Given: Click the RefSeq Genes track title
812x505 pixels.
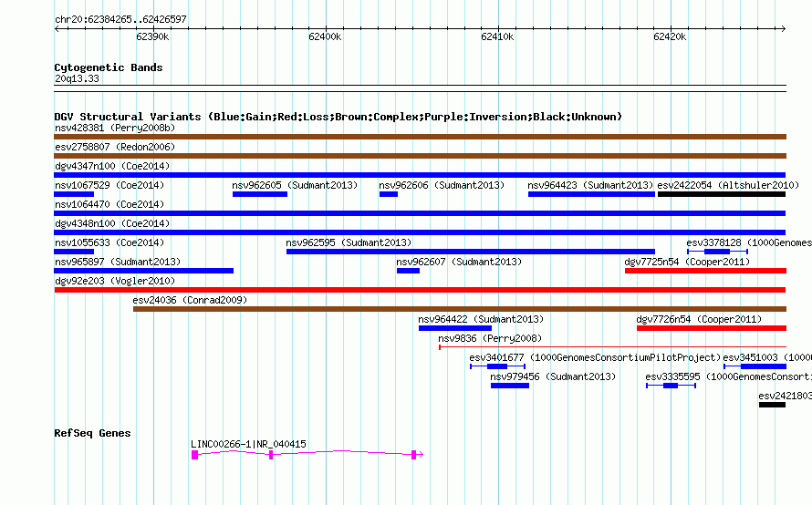Looking at the screenshot, I should 92,433.
